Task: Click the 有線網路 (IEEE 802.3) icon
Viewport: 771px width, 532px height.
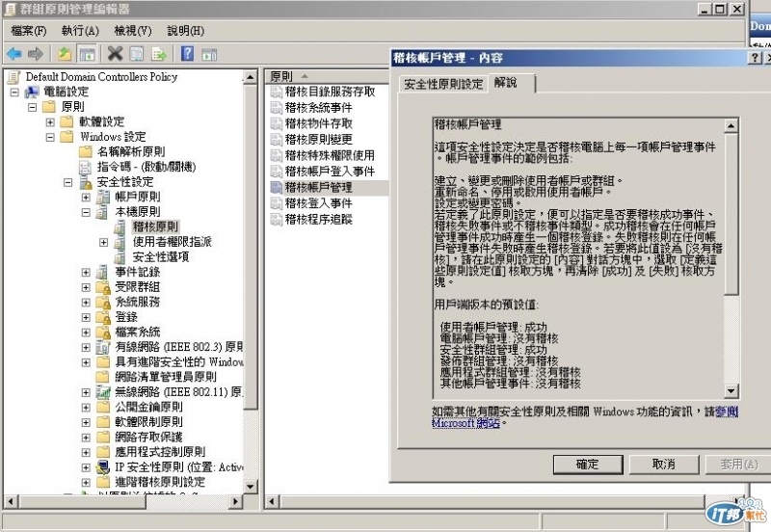Action: [103, 347]
